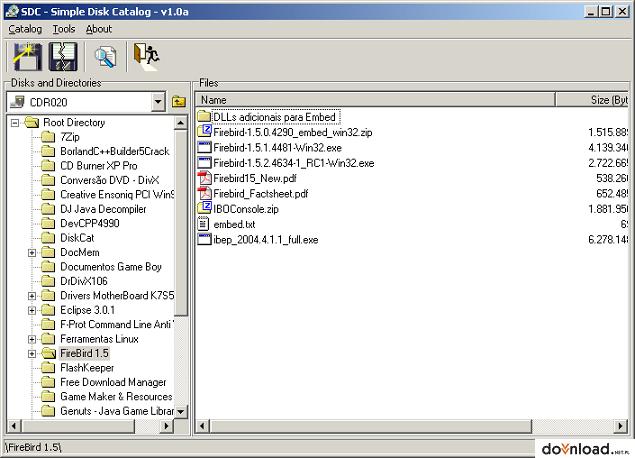Viewport: 635px width, 458px height.
Task: Click tree scrollbar up arrow
Action: pos(181,122)
